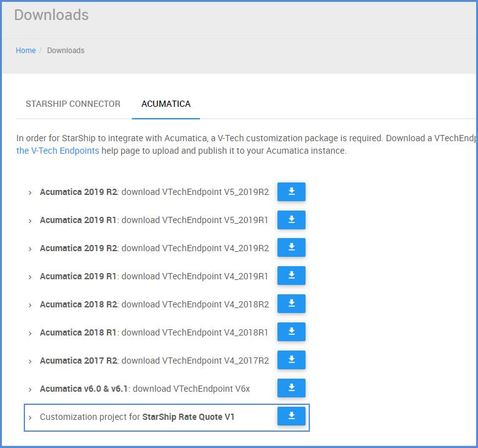Image resolution: width=478 pixels, height=448 pixels.
Task: Download the StarShip Rate Quote V1 customization project
Action: coord(291,416)
